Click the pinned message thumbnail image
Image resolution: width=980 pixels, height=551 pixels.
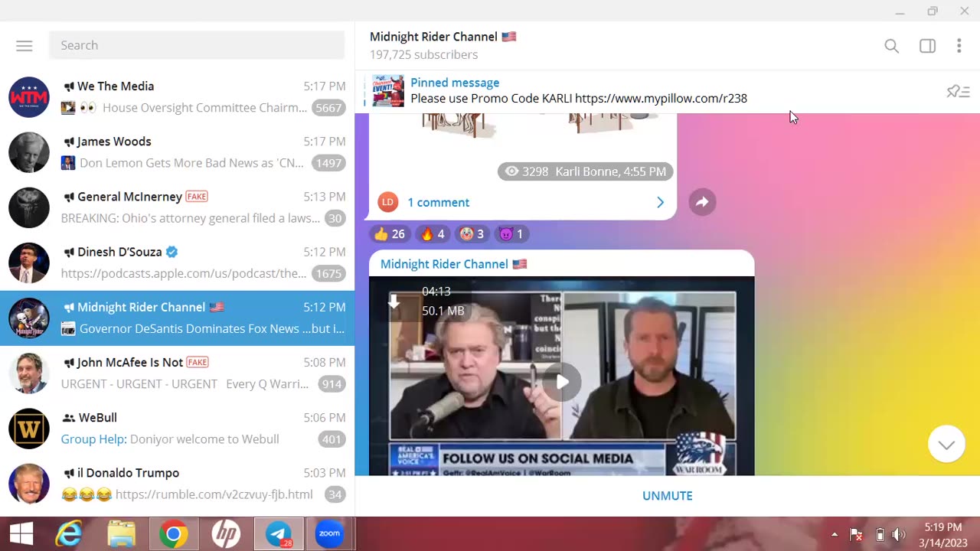click(x=388, y=90)
